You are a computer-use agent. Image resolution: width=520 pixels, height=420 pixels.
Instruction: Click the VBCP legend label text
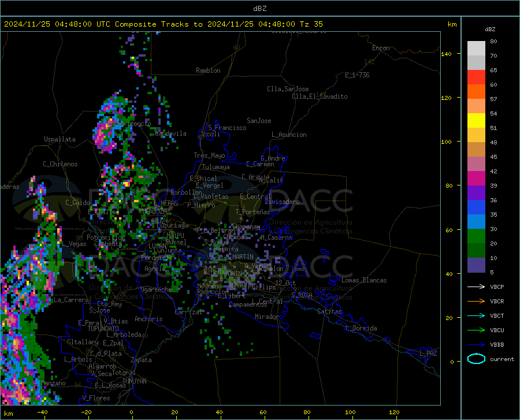[x=497, y=287]
